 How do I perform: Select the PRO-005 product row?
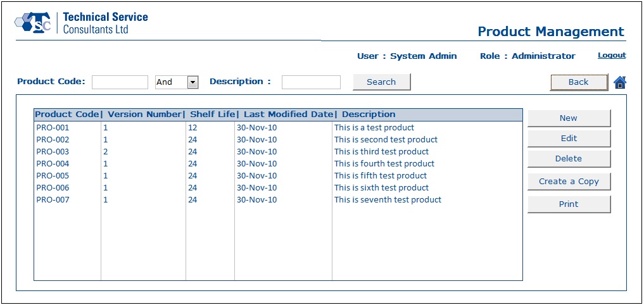point(278,176)
